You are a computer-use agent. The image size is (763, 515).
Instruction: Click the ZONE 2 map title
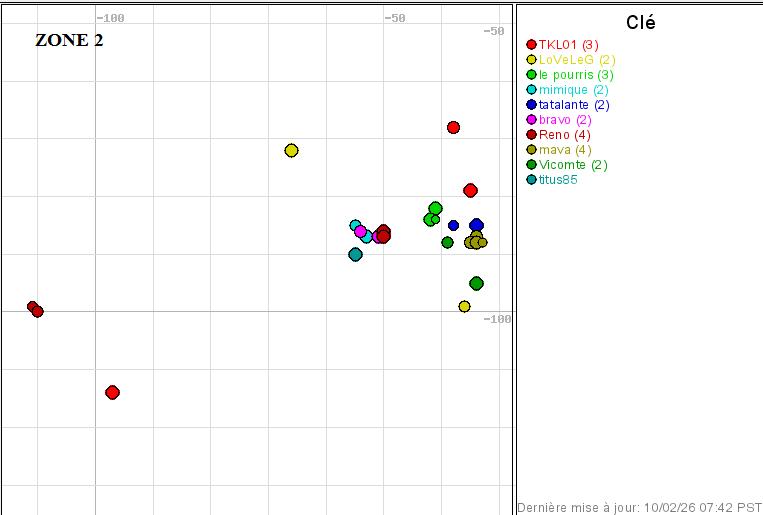(69, 40)
